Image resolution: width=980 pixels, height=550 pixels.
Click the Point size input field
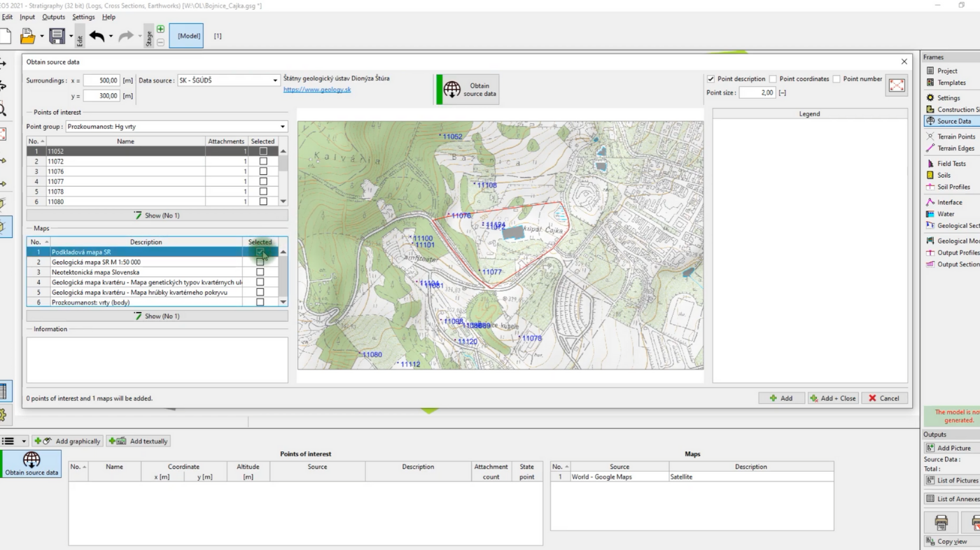pos(756,92)
